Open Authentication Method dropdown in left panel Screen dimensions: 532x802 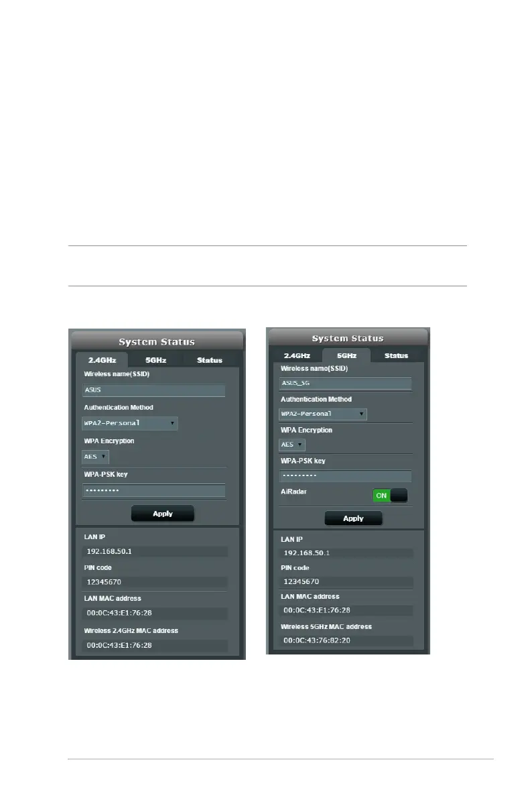[130, 423]
